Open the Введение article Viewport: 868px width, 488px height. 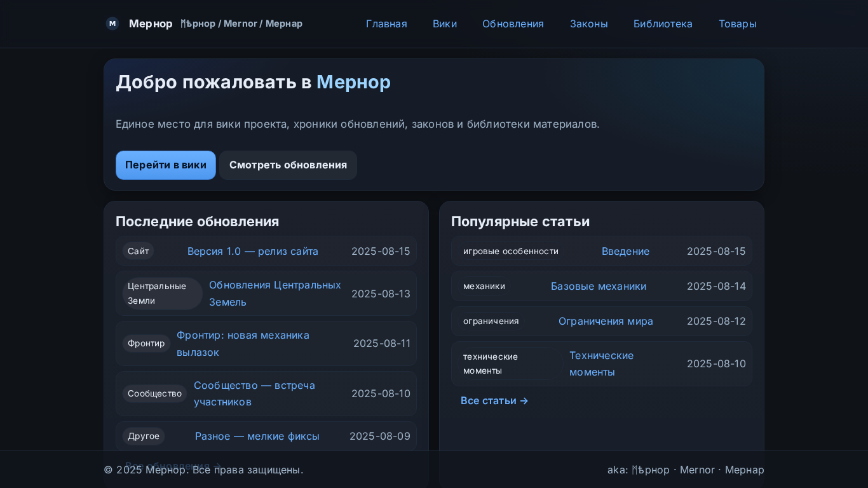(625, 251)
